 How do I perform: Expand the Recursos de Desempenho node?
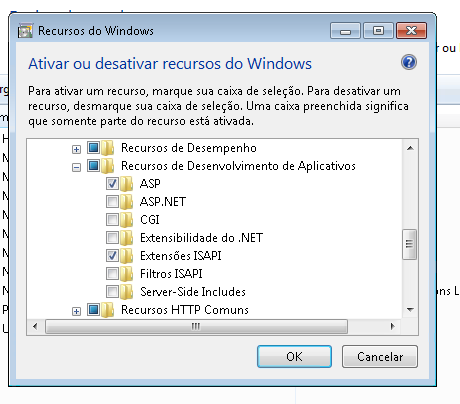click(76, 149)
